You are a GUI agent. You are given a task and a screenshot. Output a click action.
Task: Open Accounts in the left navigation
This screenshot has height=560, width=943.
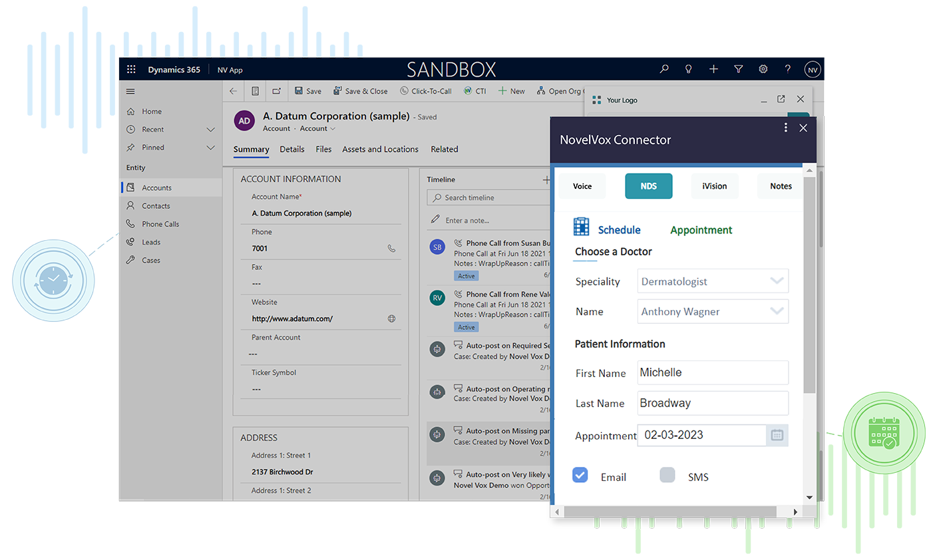(x=172, y=188)
